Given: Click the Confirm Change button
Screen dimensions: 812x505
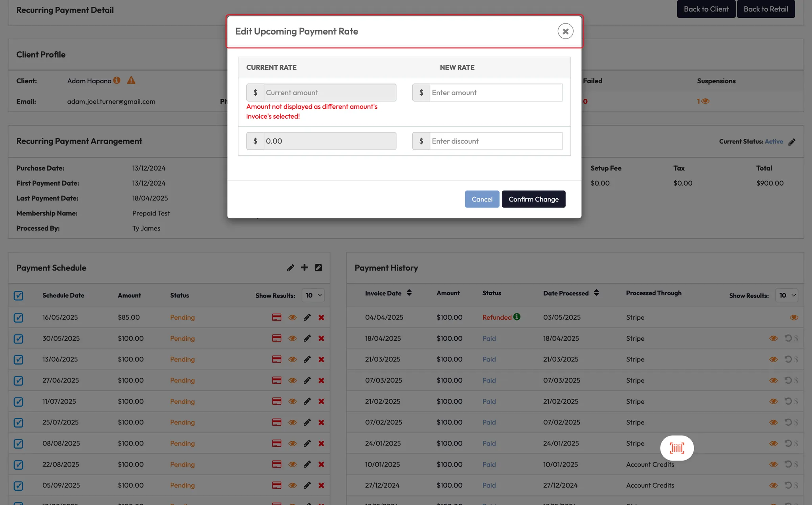Looking at the screenshot, I should click(533, 199).
